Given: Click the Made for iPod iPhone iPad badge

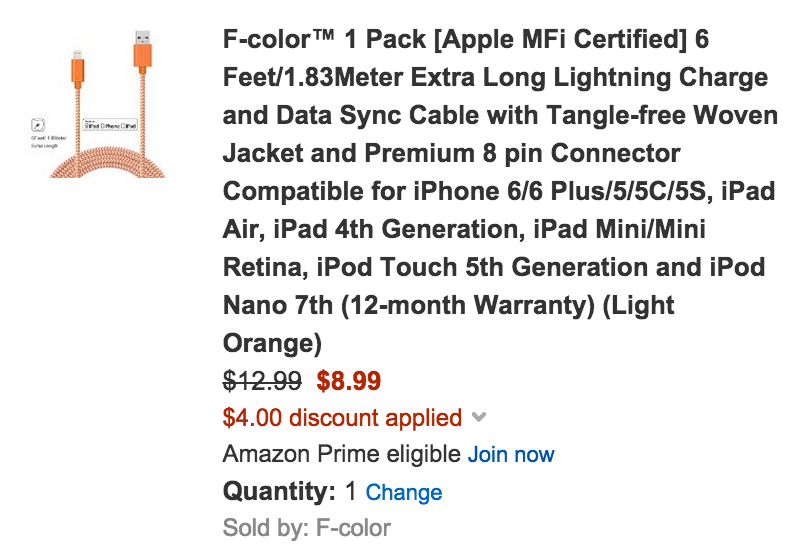Looking at the screenshot, I should (x=110, y=125).
